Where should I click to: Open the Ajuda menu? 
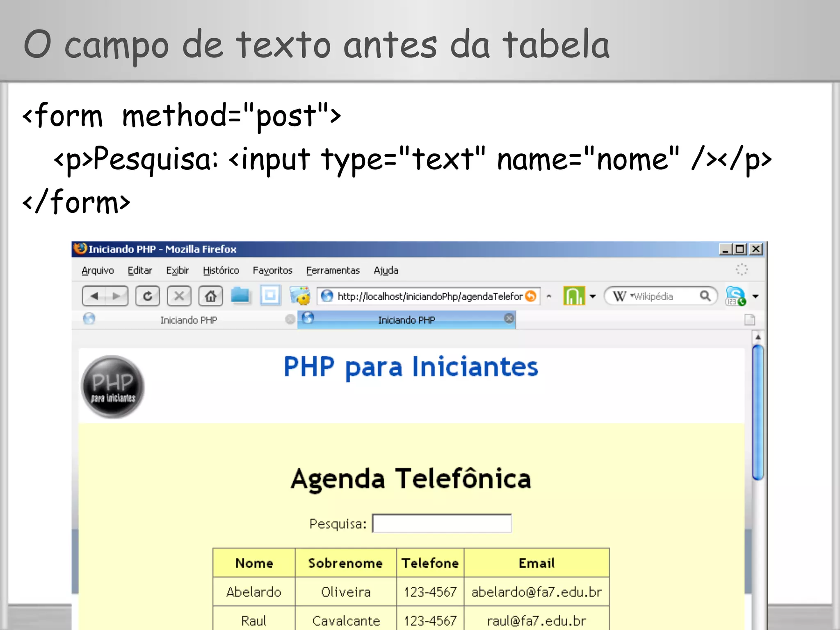(x=386, y=270)
